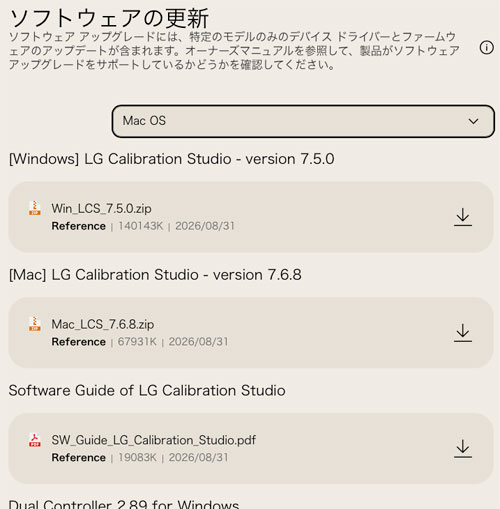Click the zip file icon for Mac_LCS_7.6.8.zip
The image size is (500, 509).
[35, 324]
